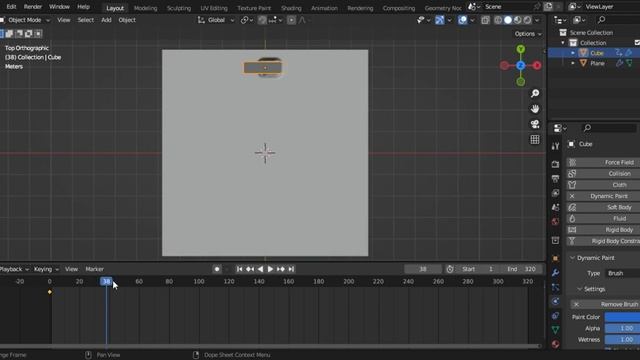The image size is (640, 360).
Task: Toggle show gizmo button in header
Action: click(439, 20)
